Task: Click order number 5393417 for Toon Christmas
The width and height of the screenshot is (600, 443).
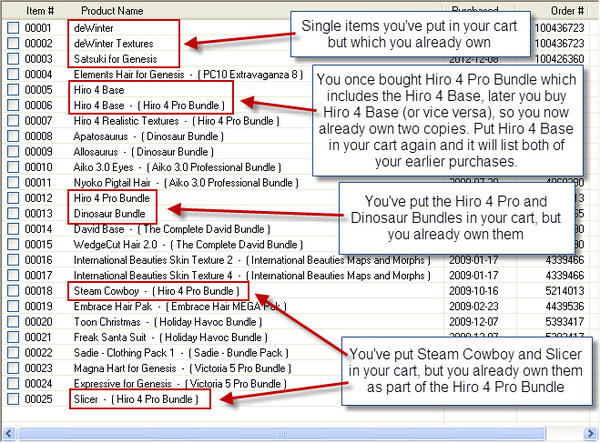Action: [x=565, y=322]
